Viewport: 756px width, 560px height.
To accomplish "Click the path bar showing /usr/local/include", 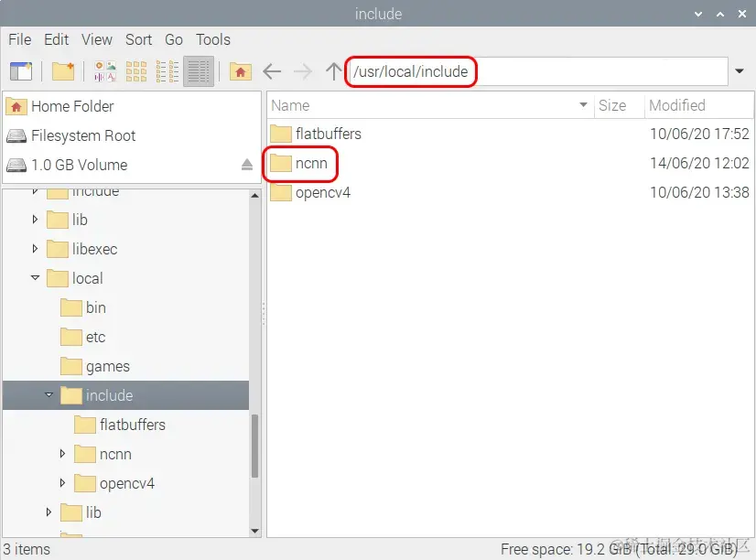I will (x=538, y=71).
